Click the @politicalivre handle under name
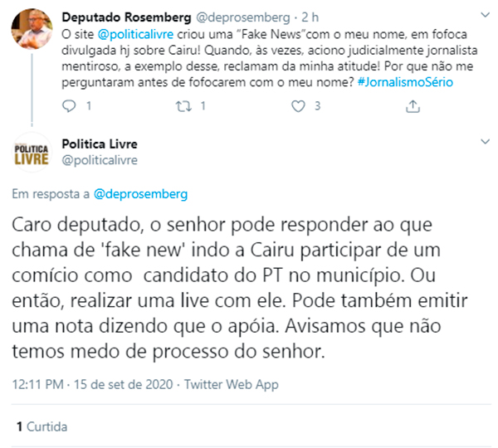 (100, 159)
